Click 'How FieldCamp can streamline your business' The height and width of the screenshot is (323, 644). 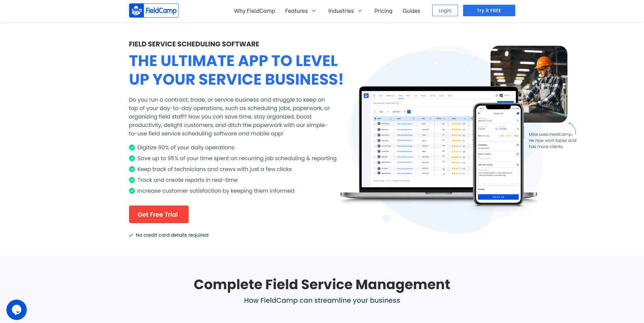(x=322, y=300)
